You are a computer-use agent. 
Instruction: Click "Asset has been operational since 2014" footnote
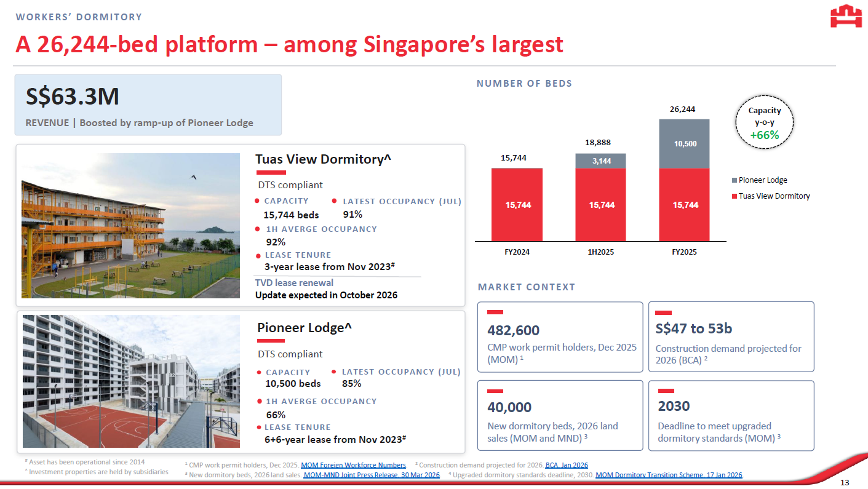click(x=86, y=462)
